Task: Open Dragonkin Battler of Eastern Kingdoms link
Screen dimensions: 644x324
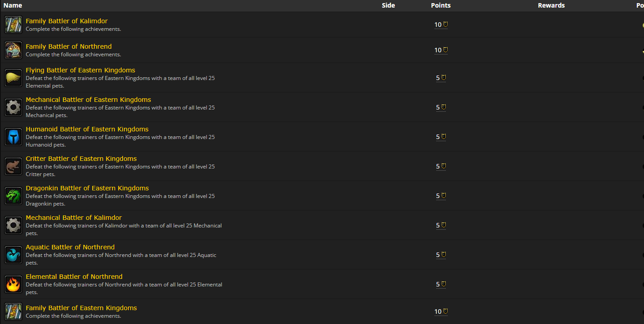Action: [87, 188]
